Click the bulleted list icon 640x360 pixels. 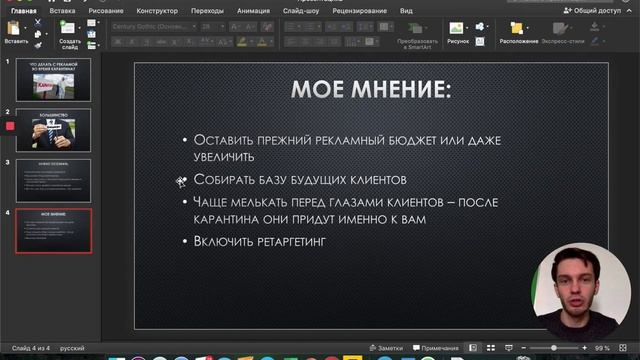(291, 27)
